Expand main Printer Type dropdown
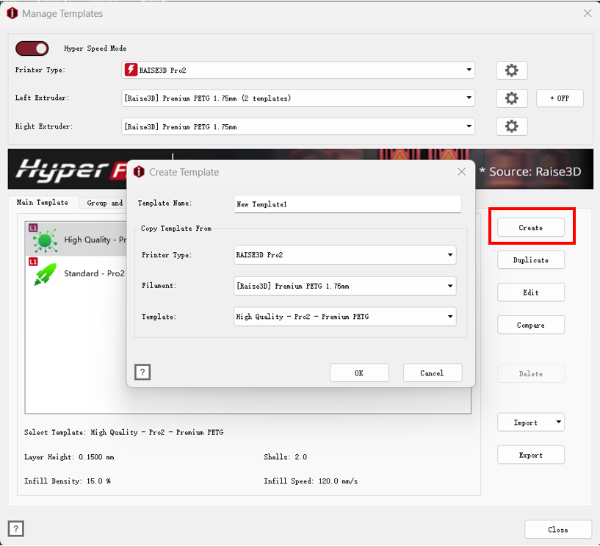This screenshot has width=600, height=546. (297, 71)
